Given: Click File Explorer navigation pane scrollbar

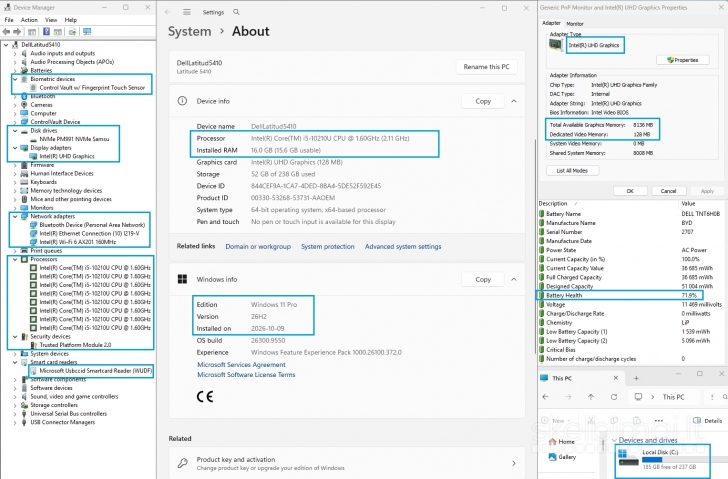Looking at the screenshot, I should pyautogui.click(x=603, y=446).
